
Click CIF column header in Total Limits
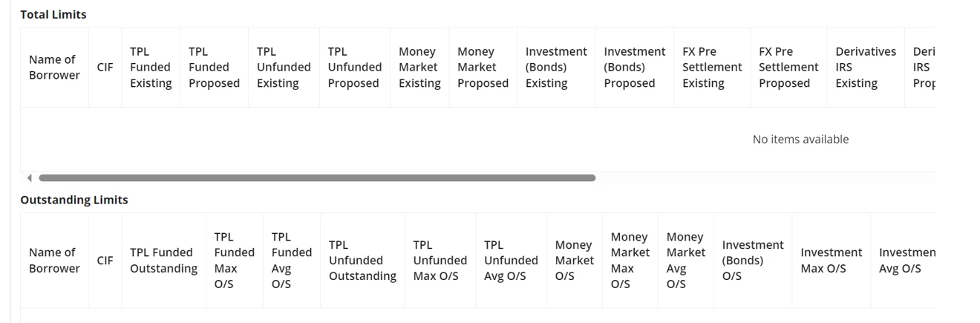coord(105,68)
